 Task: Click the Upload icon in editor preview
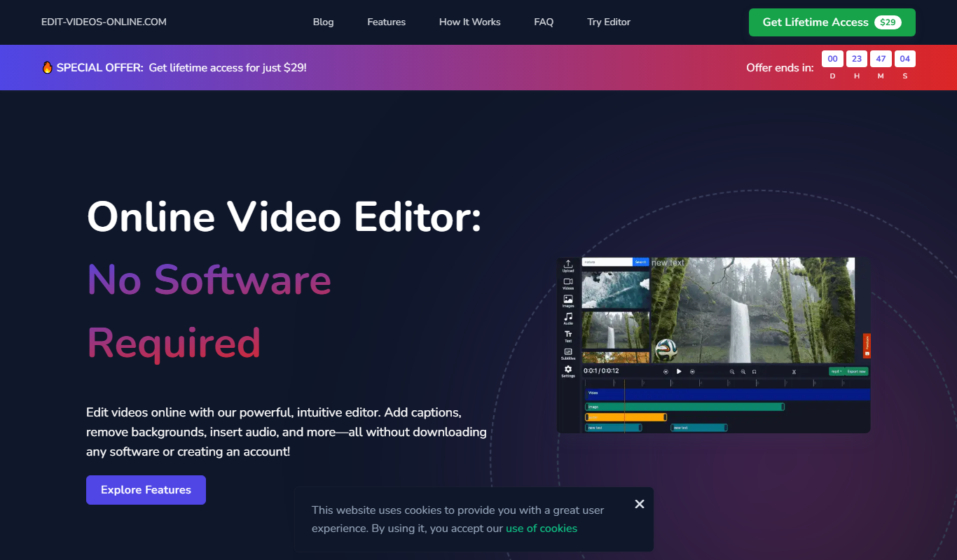point(568,265)
